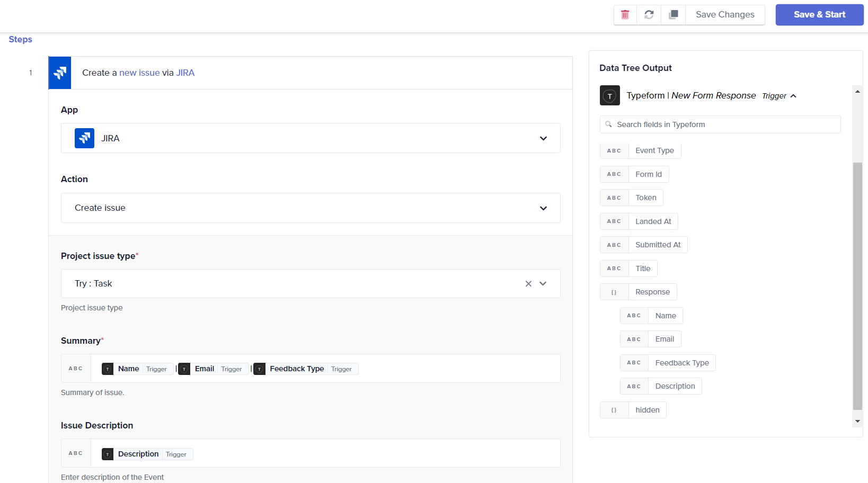The image size is (868, 483).
Task: Click the Data Tree scrollbar thumb
Action: [x=857, y=286]
